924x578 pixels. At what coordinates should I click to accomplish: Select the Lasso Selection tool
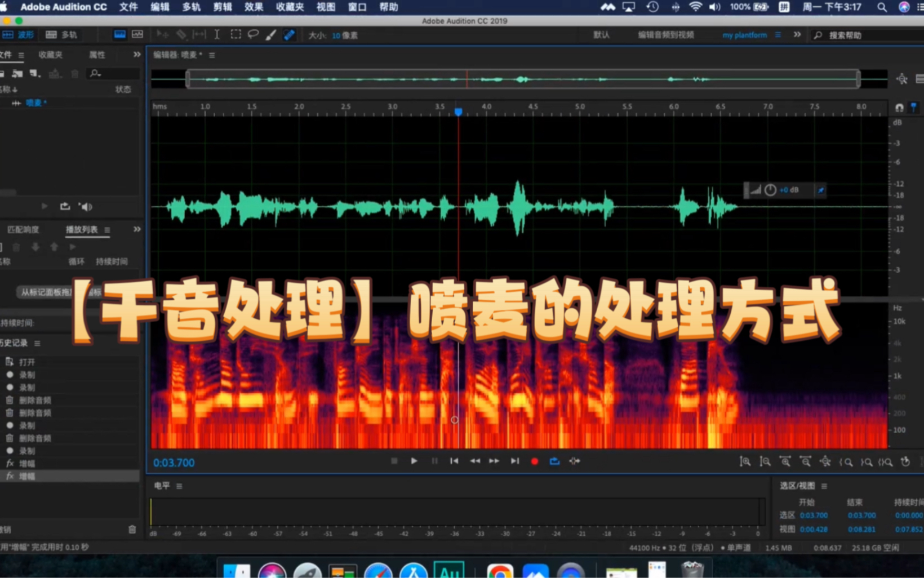(x=254, y=35)
